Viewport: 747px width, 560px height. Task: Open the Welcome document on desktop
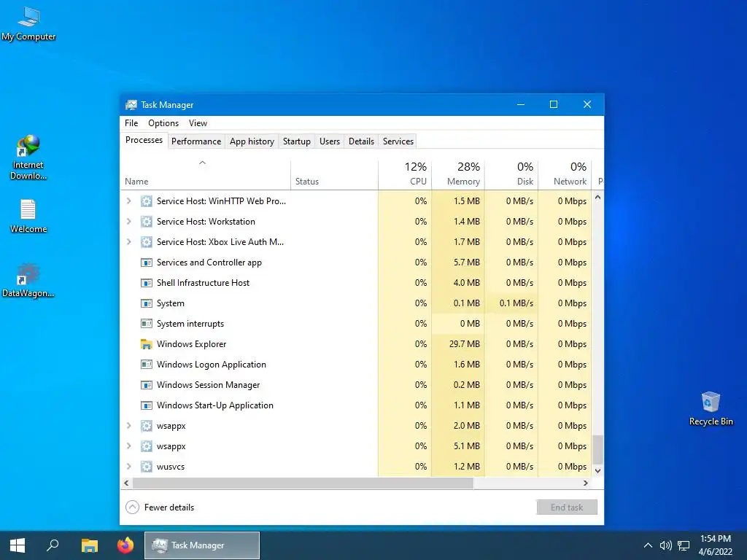coord(28,216)
